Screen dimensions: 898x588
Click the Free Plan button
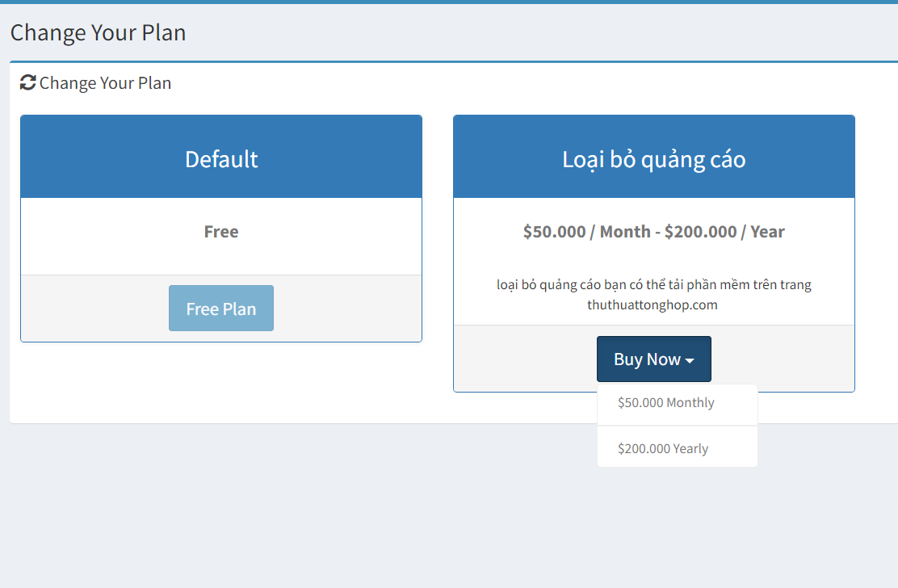pos(221,309)
